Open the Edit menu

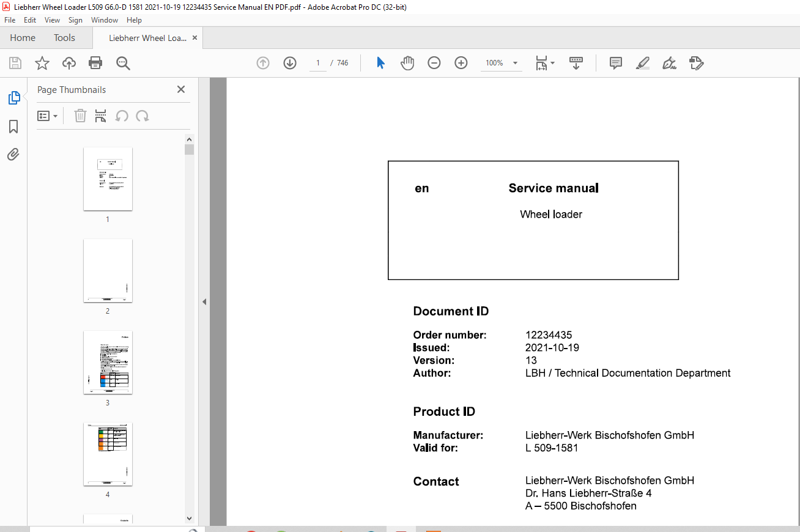(30, 20)
